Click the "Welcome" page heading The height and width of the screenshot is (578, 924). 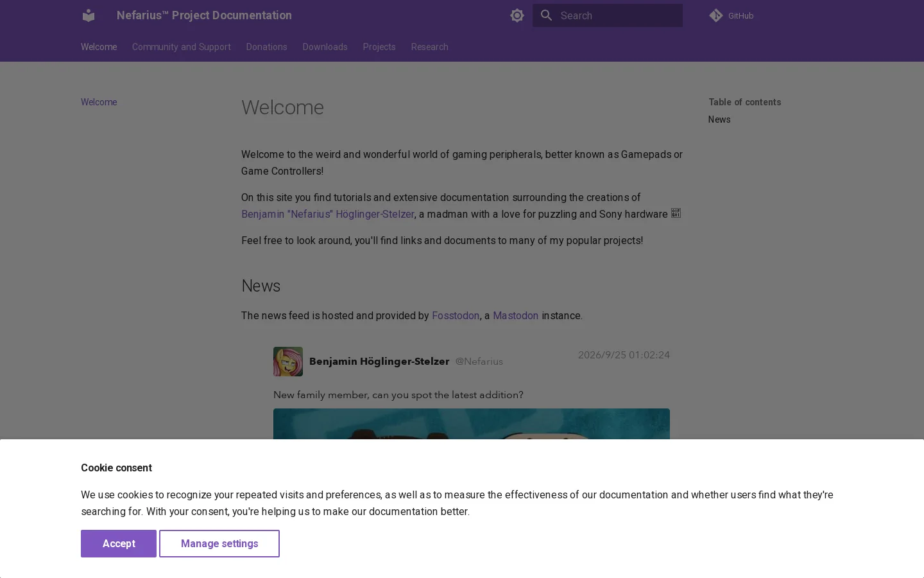pos(282,107)
